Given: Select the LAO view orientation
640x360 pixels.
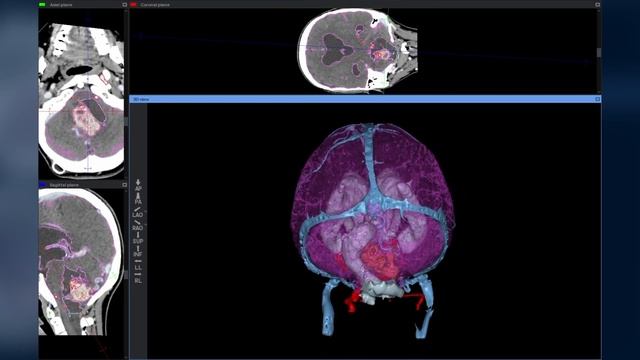Looking at the screenshot, I should [138, 212].
